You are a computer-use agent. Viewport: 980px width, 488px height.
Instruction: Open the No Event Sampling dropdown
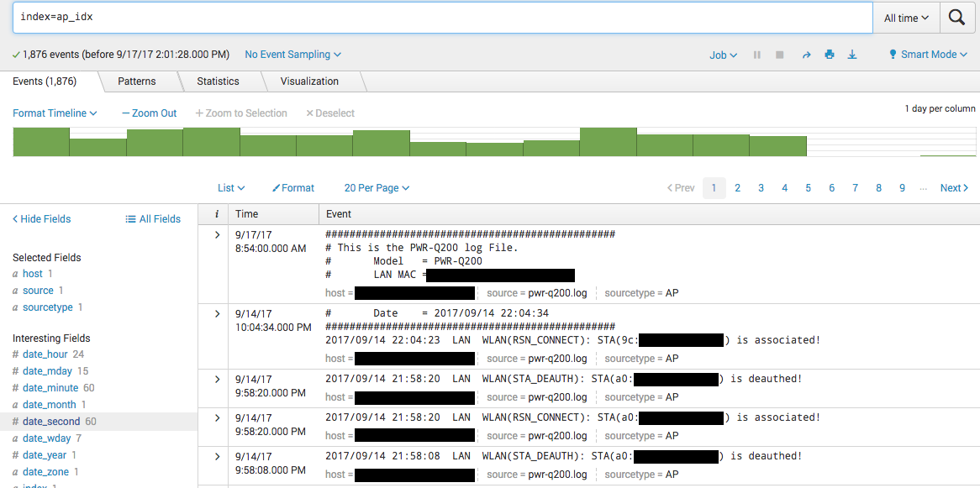click(x=292, y=54)
